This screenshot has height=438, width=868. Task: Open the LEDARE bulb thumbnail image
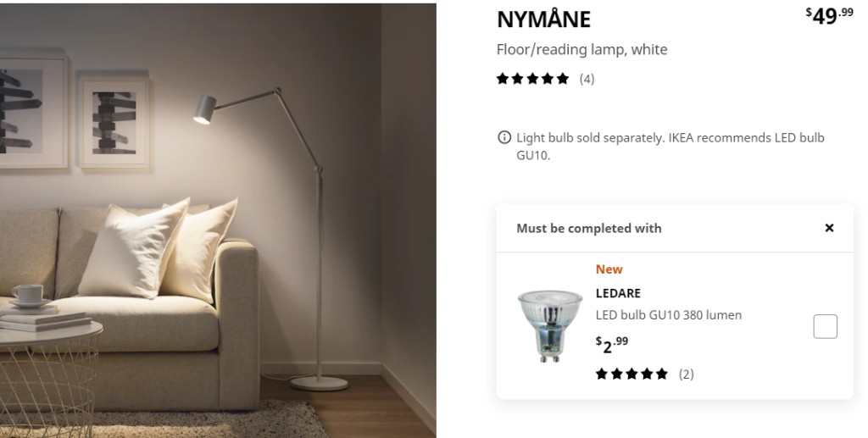pos(549,324)
